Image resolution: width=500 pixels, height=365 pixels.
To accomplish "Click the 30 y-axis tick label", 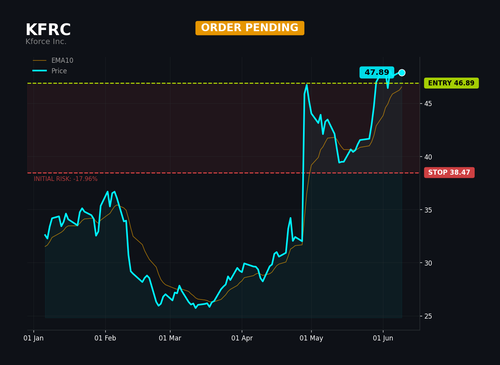I will click(x=428, y=263).
